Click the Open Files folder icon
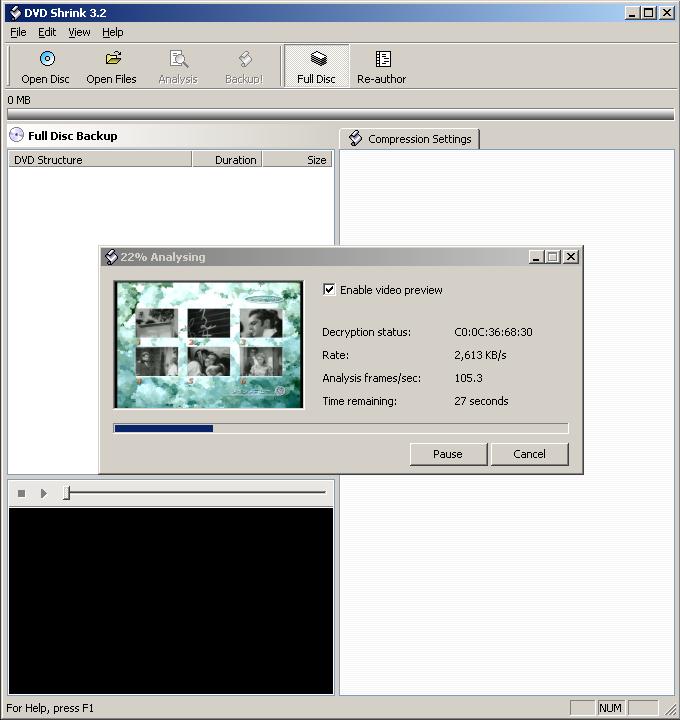Image resolution: width=680 pixels, height=720 pixels. [x=113, y=58]
